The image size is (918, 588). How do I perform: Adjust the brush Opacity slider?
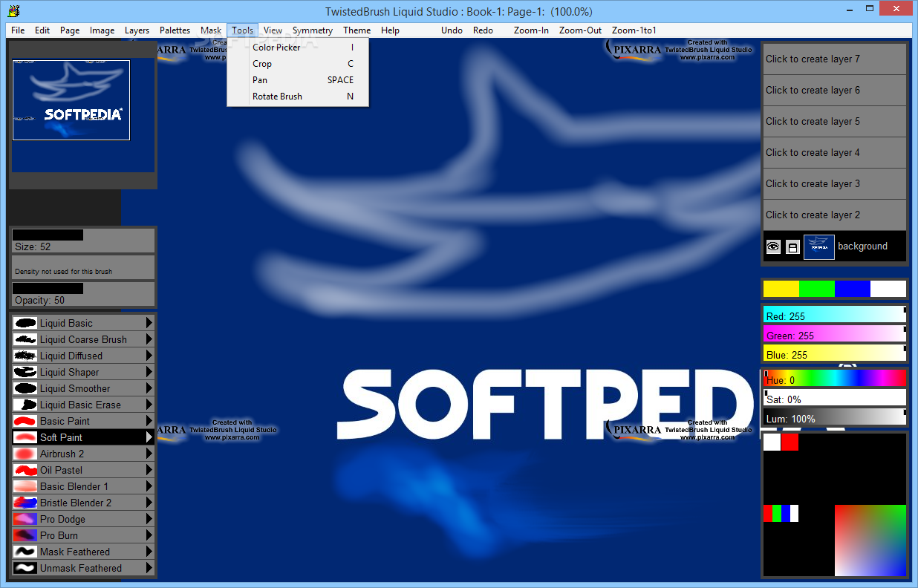[x=82, y=294]
